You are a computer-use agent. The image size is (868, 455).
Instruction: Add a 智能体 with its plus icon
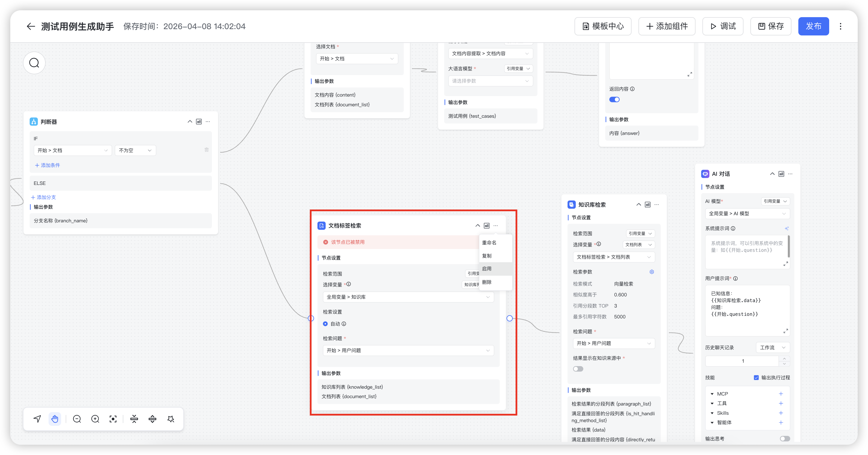(x=781, y=423)
